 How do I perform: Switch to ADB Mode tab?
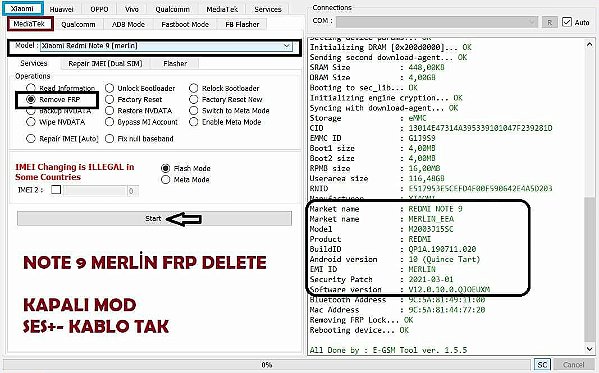[128, 24]
